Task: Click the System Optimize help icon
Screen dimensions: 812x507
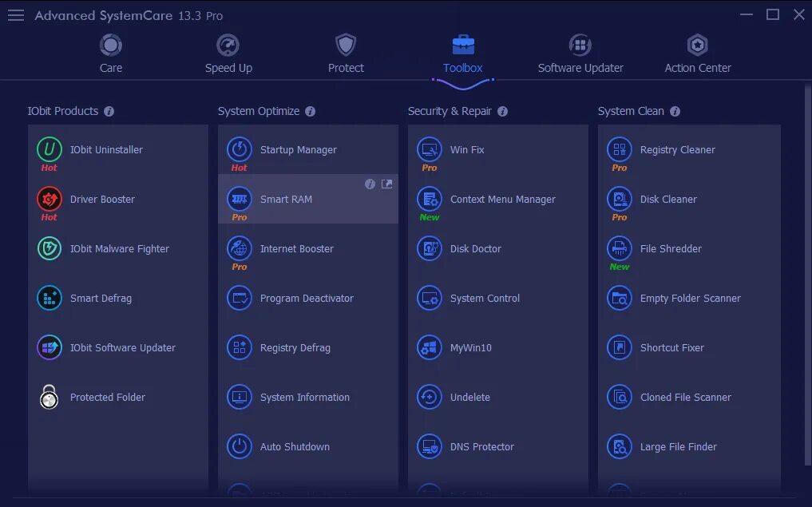Action: coord(311,111)
